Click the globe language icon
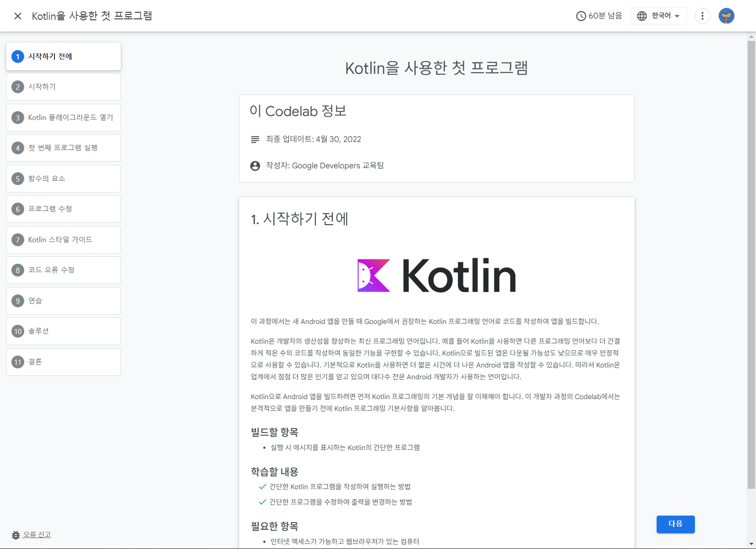 pyautogui.click(x=642, y=16)
